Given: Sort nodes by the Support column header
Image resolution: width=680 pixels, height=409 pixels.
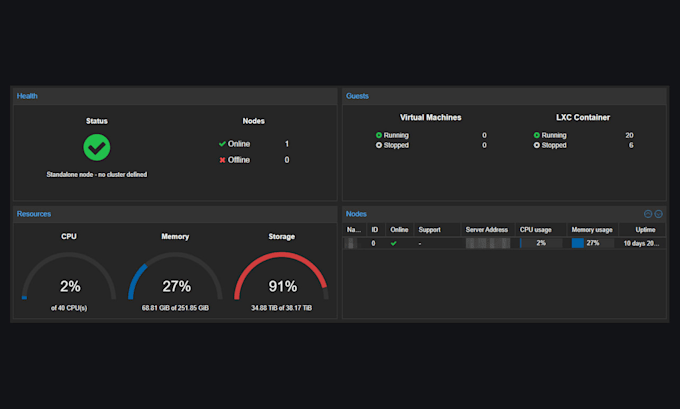Looking at the screenshot, I should (x=437, y=230).
